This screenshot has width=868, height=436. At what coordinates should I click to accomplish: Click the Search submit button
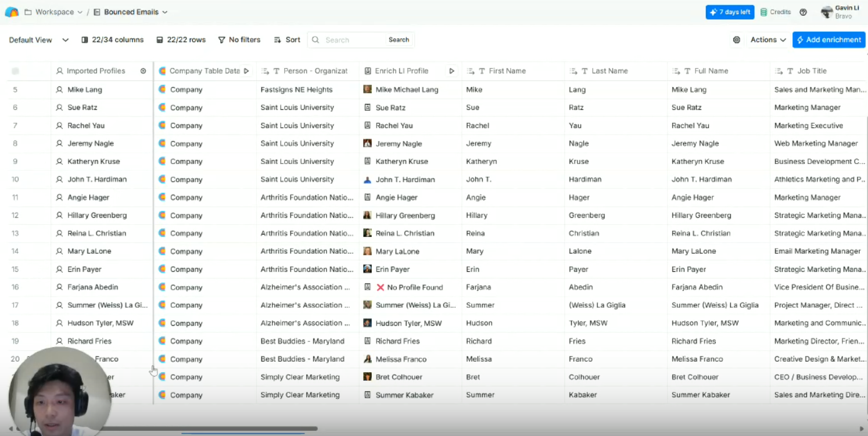click(x=399, y=40)
